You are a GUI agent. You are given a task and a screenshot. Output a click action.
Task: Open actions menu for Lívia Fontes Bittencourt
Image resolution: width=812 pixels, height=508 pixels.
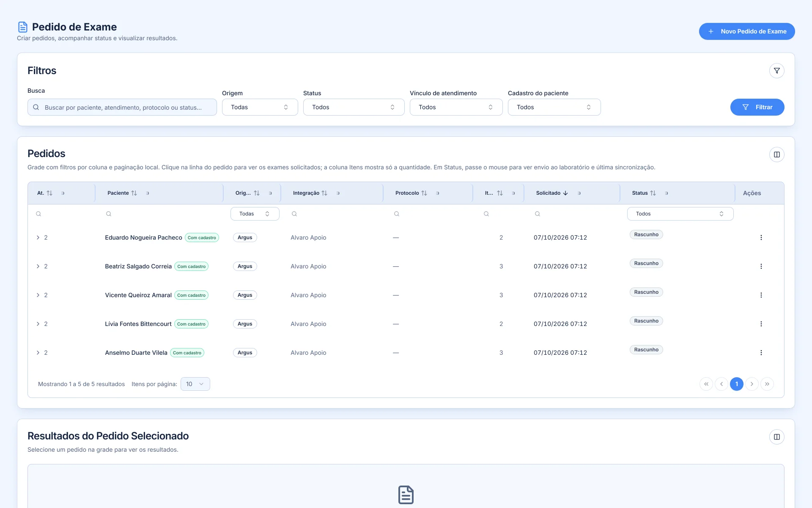pyautogui.click(x=761, y=324)
